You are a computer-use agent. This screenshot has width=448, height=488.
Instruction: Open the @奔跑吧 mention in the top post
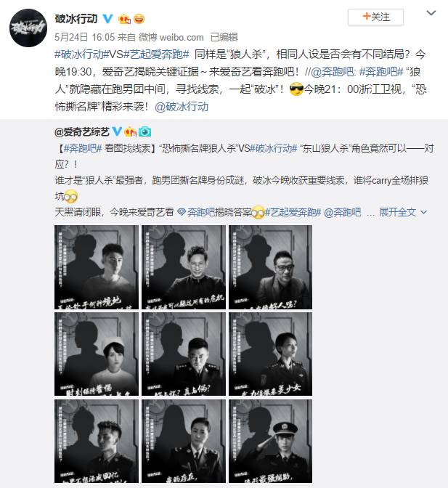pyautogui.click(x=333, y=72)
